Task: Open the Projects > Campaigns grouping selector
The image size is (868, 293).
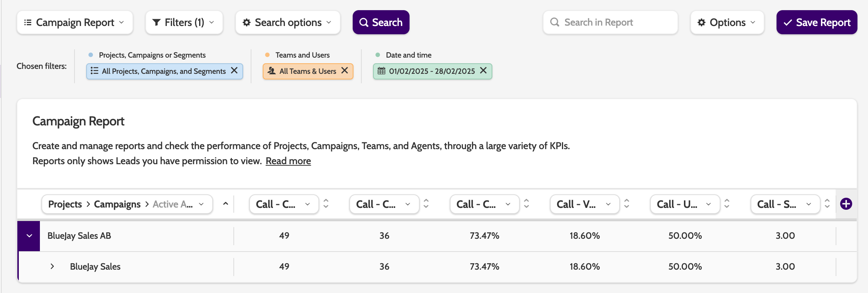Action: (x=127, y=204)
